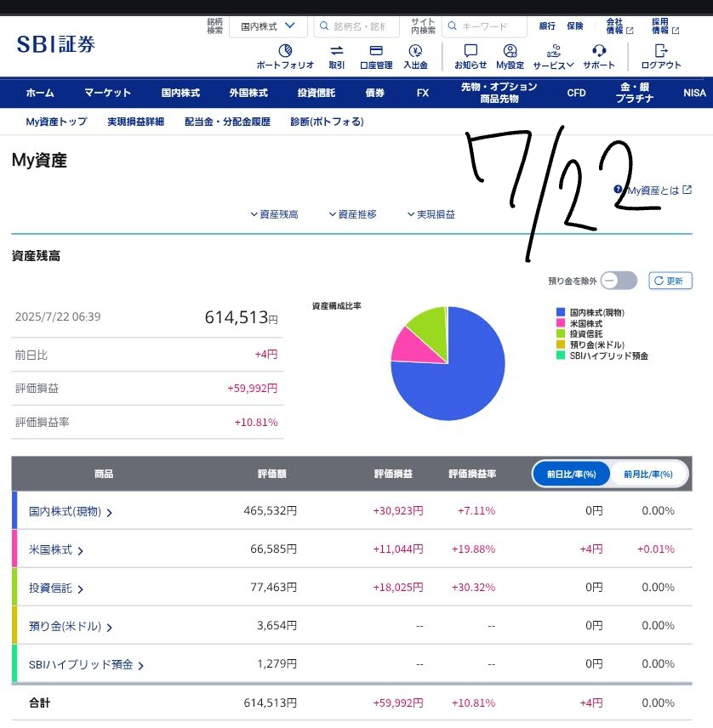Click the +30,923円 評価損益 value

pyautogui.click(x=398, y=511)
